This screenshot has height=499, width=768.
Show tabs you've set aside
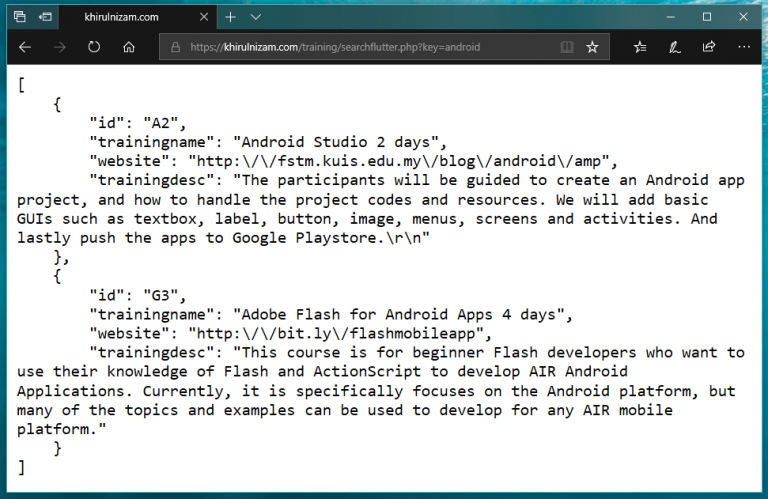pyautogui.click(x=19, y=17)
